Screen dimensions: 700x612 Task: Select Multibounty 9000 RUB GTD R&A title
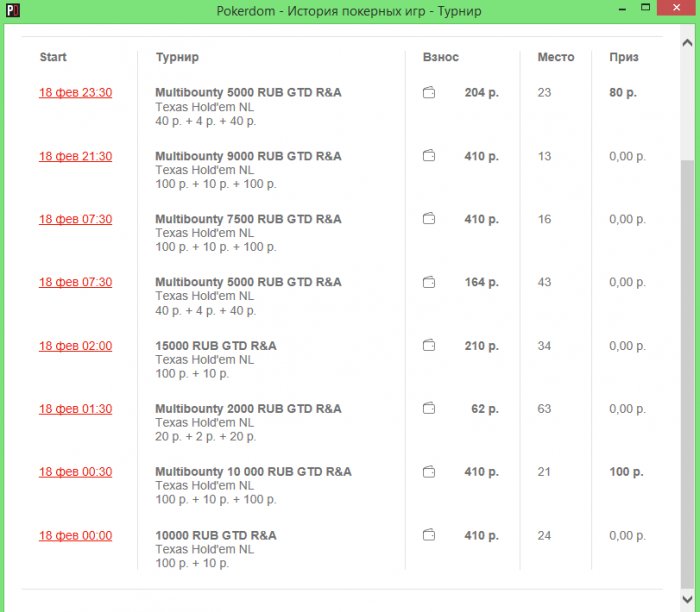coord(248,156)
